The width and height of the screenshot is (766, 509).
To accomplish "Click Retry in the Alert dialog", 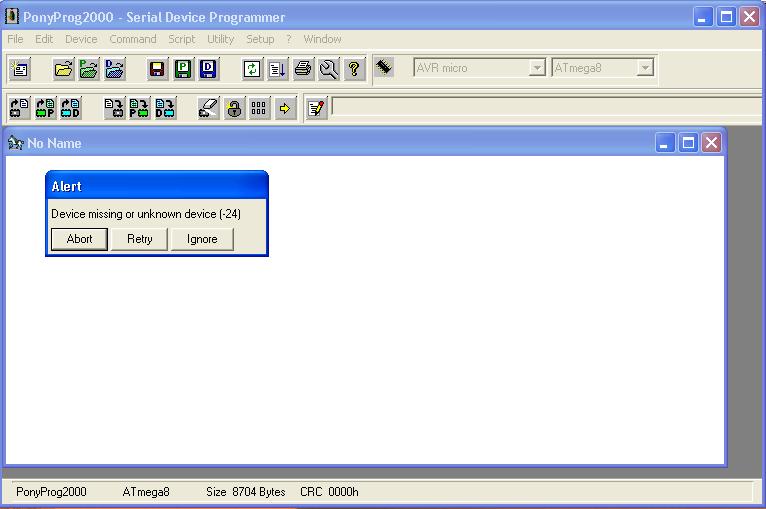I will (x=139, y=239).
